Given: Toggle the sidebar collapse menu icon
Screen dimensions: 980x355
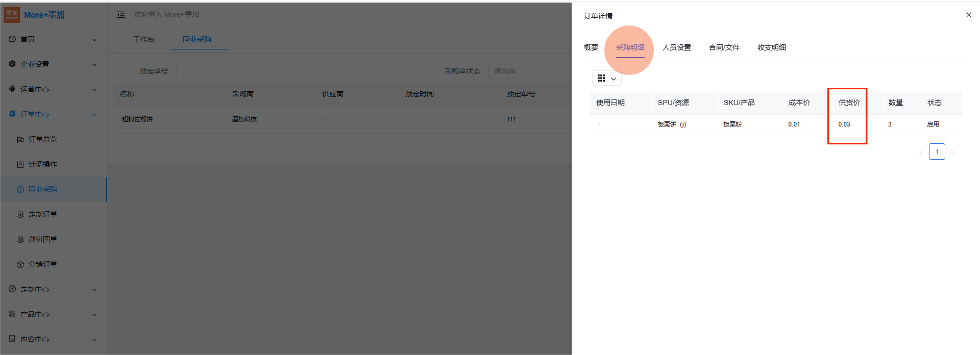Looking at the screenshot, I should point(121,15).
